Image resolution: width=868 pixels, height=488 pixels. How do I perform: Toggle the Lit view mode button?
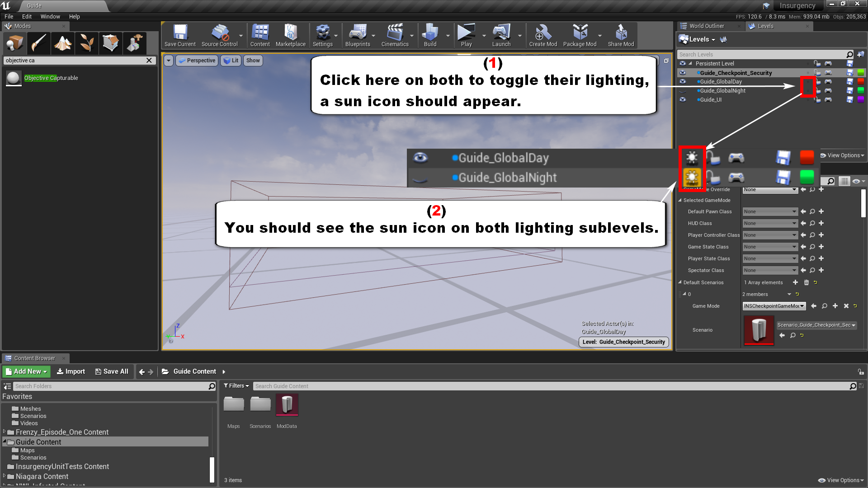coord(231,61)
